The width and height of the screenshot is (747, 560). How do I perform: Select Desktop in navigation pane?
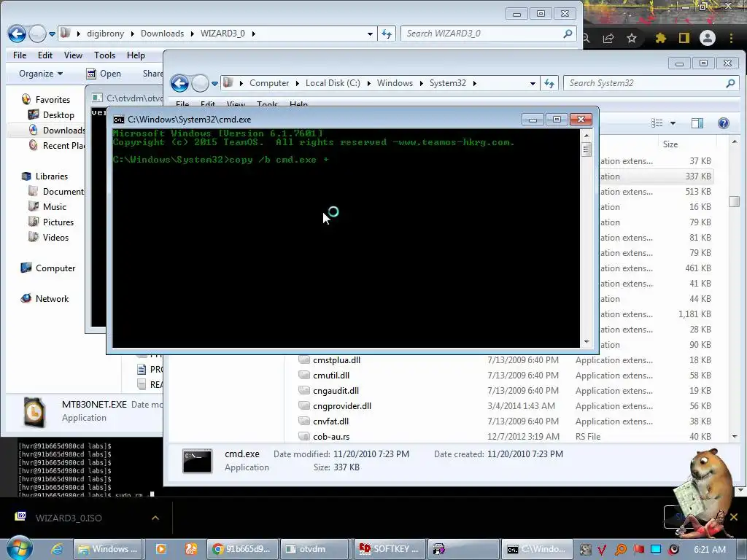point(52,114)
